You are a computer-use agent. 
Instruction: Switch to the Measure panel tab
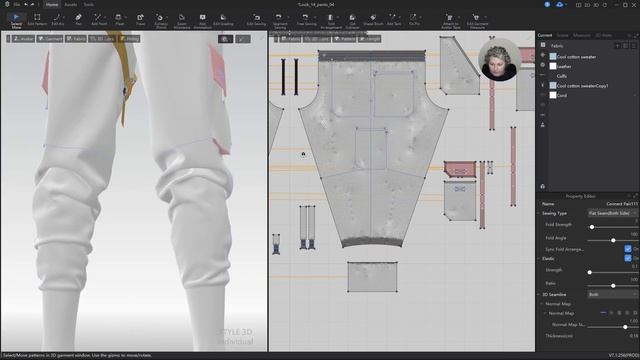581,36
